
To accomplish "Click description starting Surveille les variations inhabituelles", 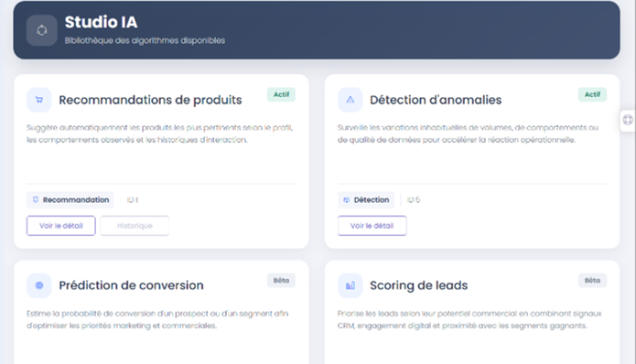I will click(x=468, y=134).
